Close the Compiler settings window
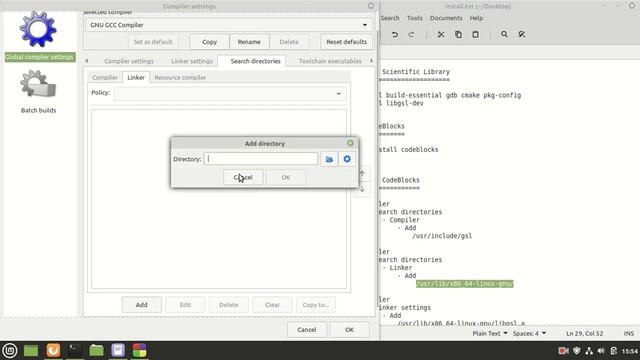This screenshot has width=640, height=360. (371, 6)
